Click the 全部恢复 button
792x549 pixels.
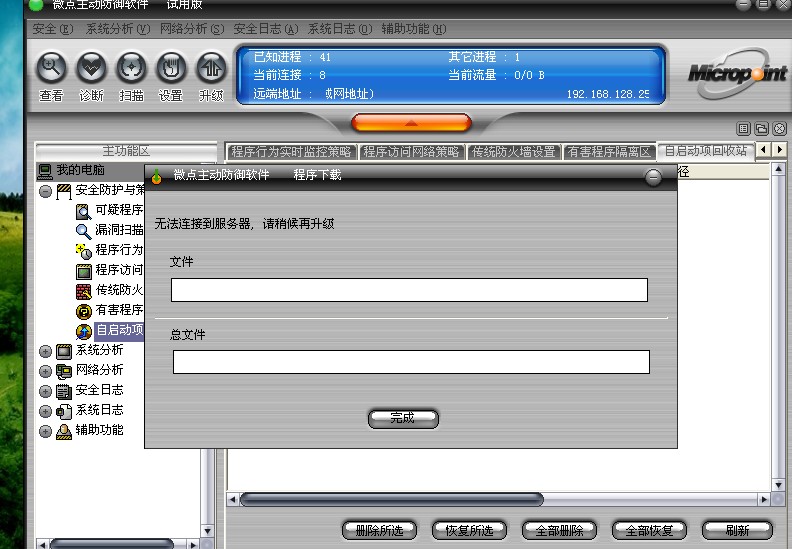click(649, 530)
